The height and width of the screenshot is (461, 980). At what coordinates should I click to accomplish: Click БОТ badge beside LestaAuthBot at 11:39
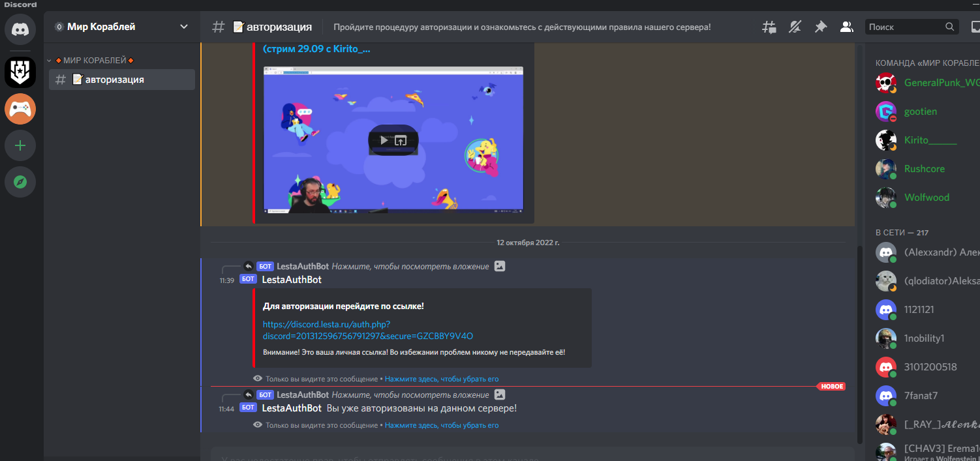click(248, 279)
